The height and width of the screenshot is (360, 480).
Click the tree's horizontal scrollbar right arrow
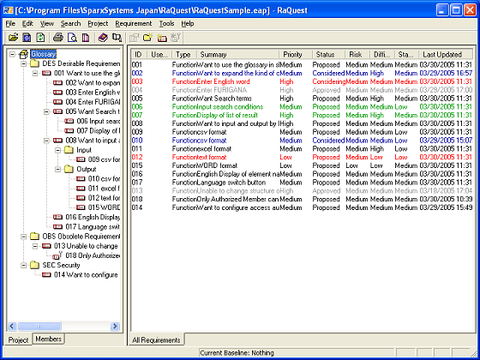(x=115, y=326)
